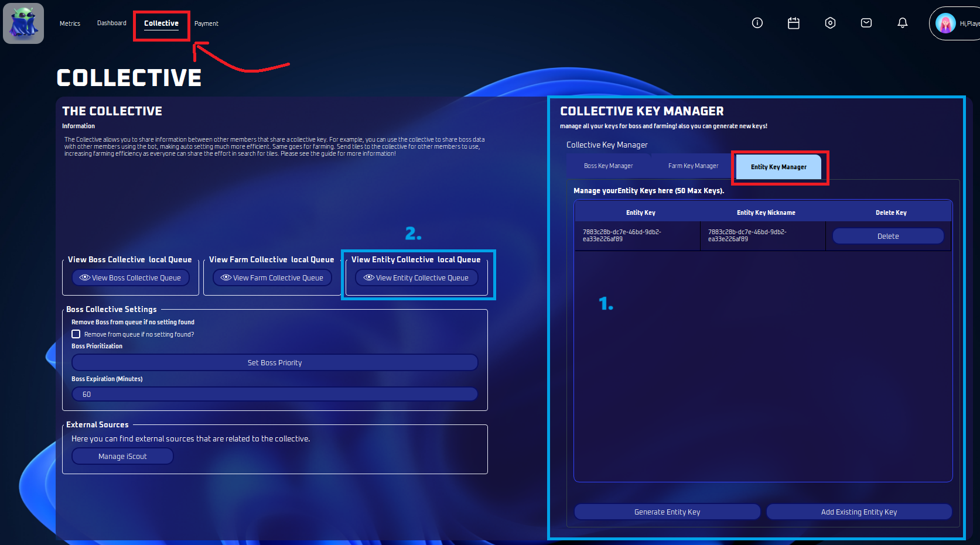Click the Hi, Player greeting text
This screenshot has width=980, height=545.
969,23
